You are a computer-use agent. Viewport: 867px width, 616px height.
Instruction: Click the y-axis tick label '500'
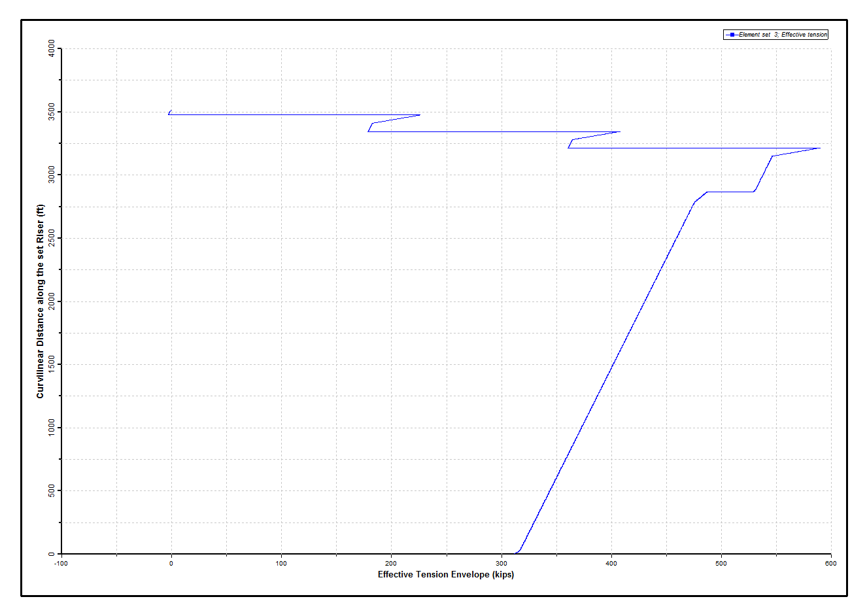coord(52,490)
